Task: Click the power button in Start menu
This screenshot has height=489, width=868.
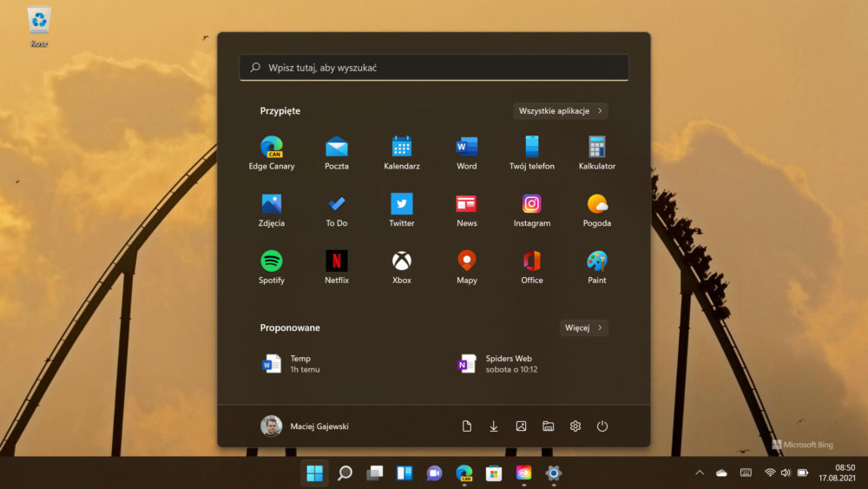Action: [602, 426]
